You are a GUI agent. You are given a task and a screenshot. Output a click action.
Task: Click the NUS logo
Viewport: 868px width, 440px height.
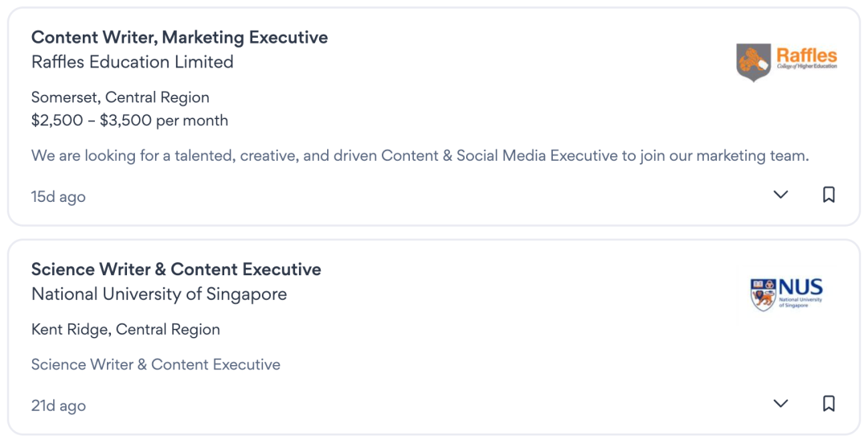tap(786, 294)
